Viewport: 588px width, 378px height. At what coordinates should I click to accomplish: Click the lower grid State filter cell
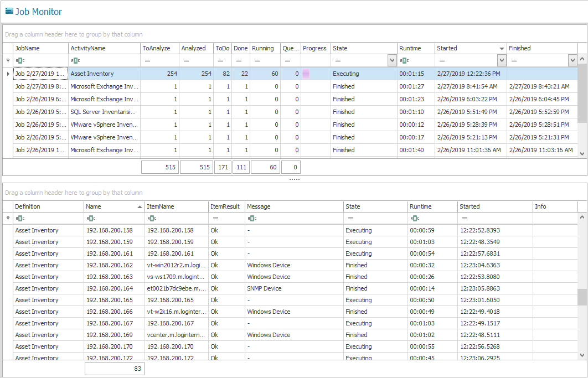point(375,218)
